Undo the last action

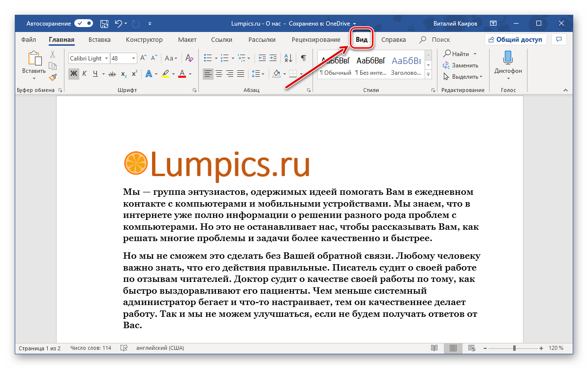tap(119, 24)
